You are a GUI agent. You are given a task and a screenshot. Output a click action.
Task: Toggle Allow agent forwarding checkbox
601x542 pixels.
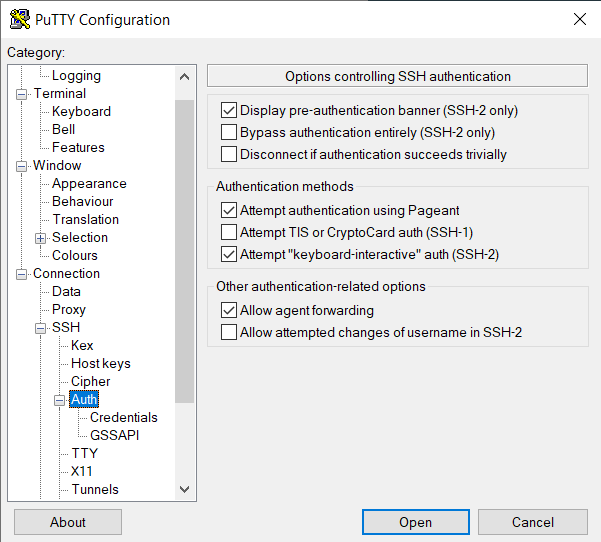coord(229,310)
